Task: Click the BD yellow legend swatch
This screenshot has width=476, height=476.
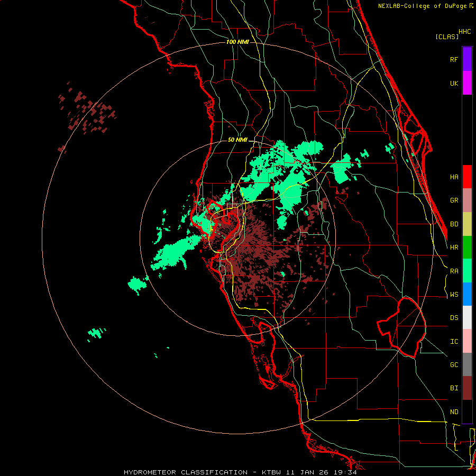Action: (467, 224)
